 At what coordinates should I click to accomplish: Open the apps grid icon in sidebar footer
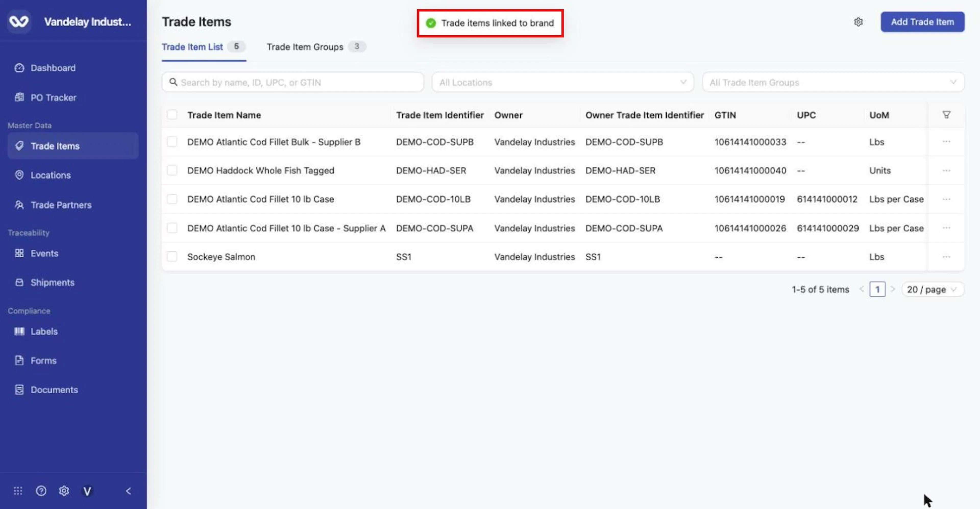[x=18, y=491]
